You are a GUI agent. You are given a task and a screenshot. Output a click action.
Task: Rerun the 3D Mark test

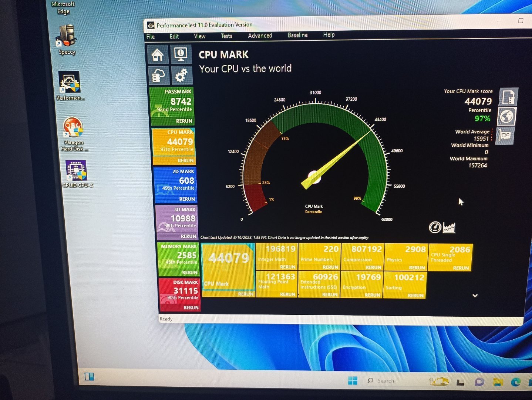[188, 236]
